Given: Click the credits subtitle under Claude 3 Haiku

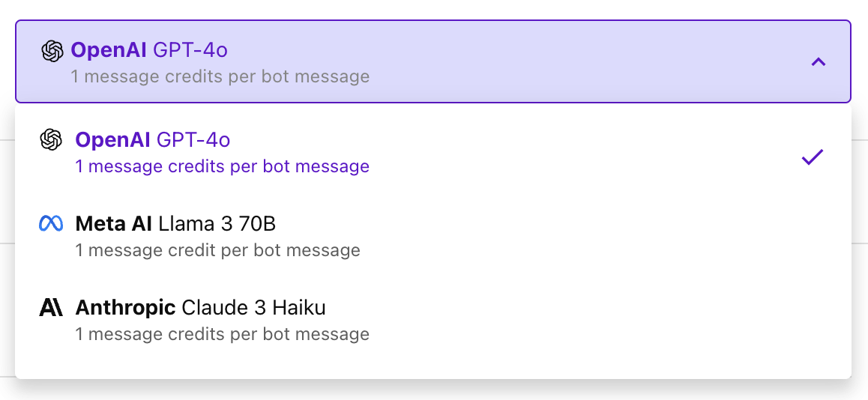Looking at the screenshot, I should point(222,334).
